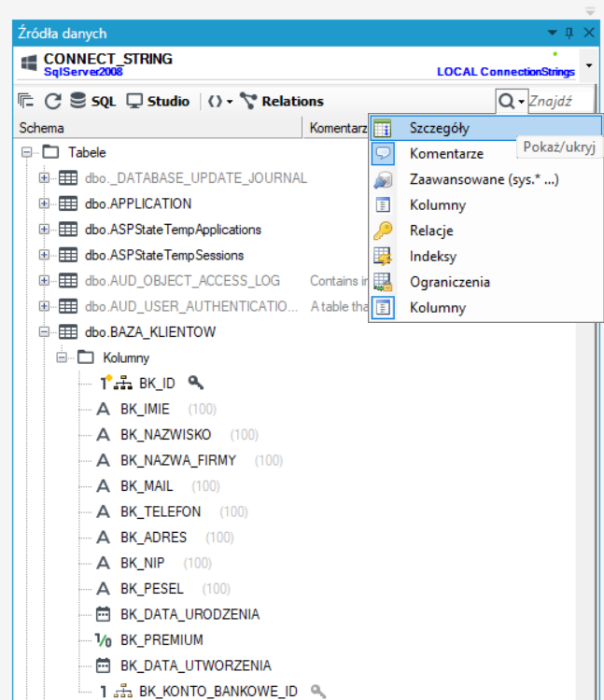Screen dimensions: 604x700
Task: Click the collapse-all tree icon in toolbar
Action: click(x=25, y=101)
